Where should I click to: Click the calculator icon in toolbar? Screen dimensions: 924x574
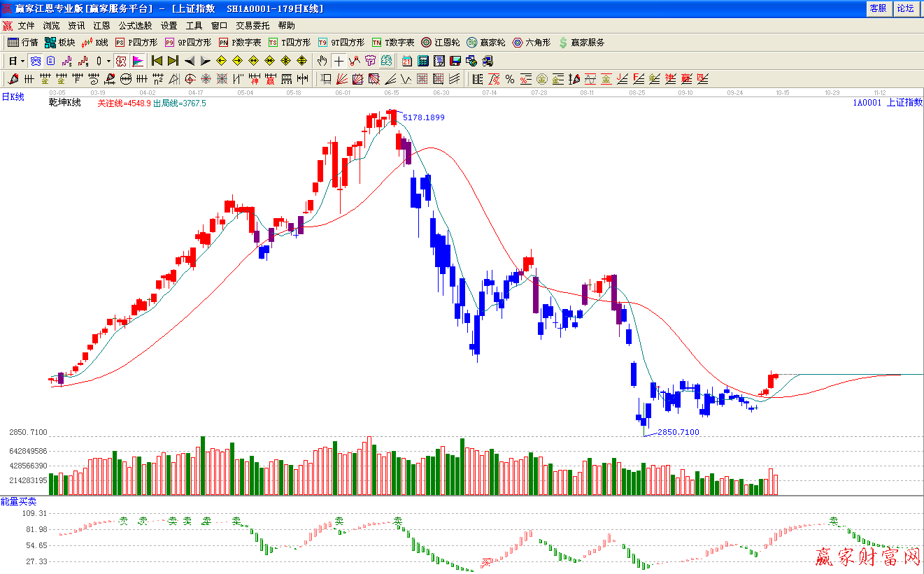(423, 61)
